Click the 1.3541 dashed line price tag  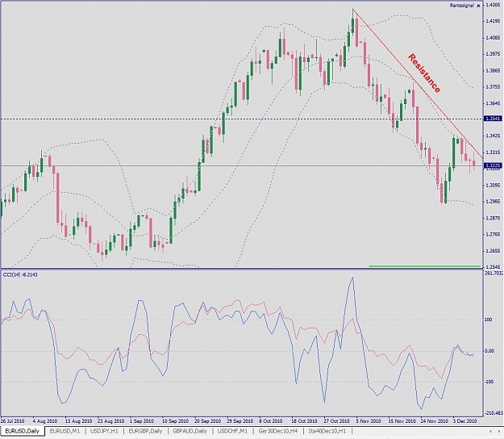(493, 119)
